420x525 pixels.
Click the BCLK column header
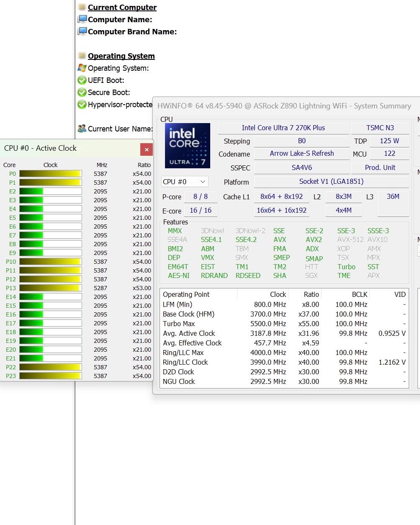345,295
